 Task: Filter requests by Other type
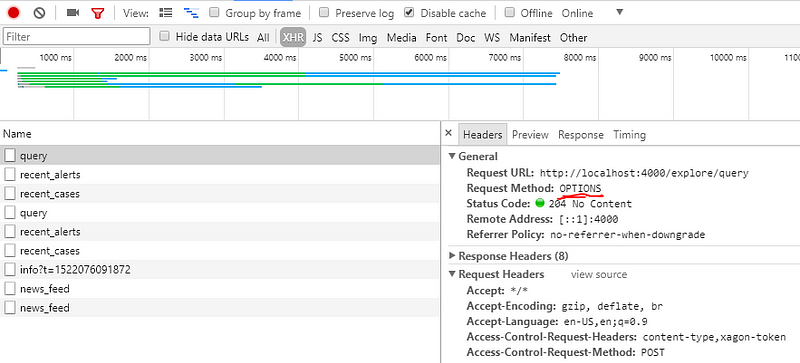click(573, 37)
